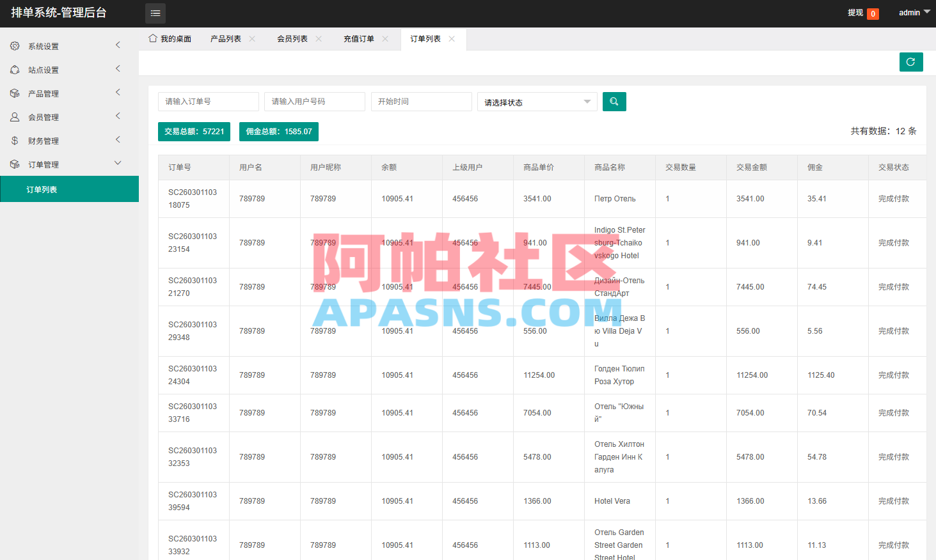The image size is (936, 560).
Task: Click 完成付款 status in Hotel Vera row
Action: [894, 501]
